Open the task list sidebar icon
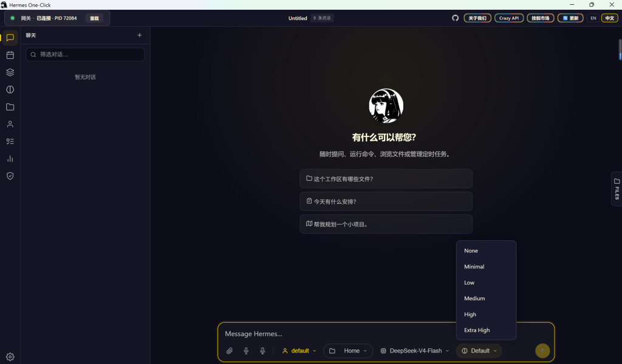622x364 pixels. point(10,141)
